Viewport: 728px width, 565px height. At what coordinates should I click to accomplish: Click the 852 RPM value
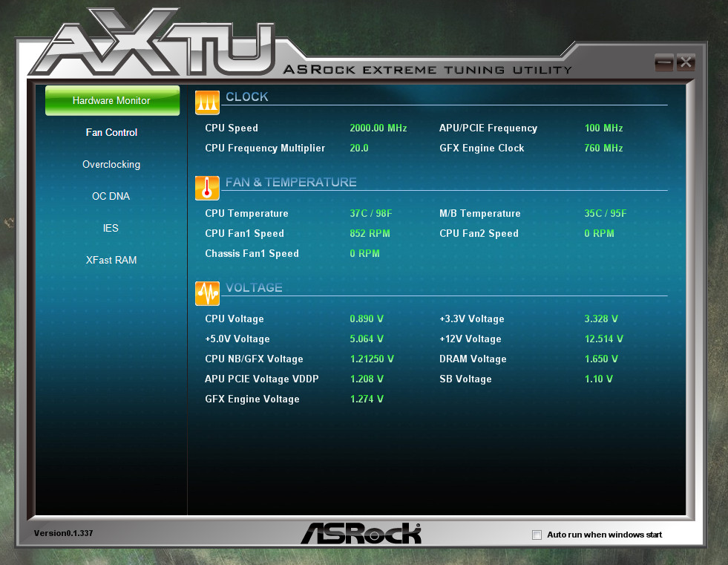click(370, 233)
